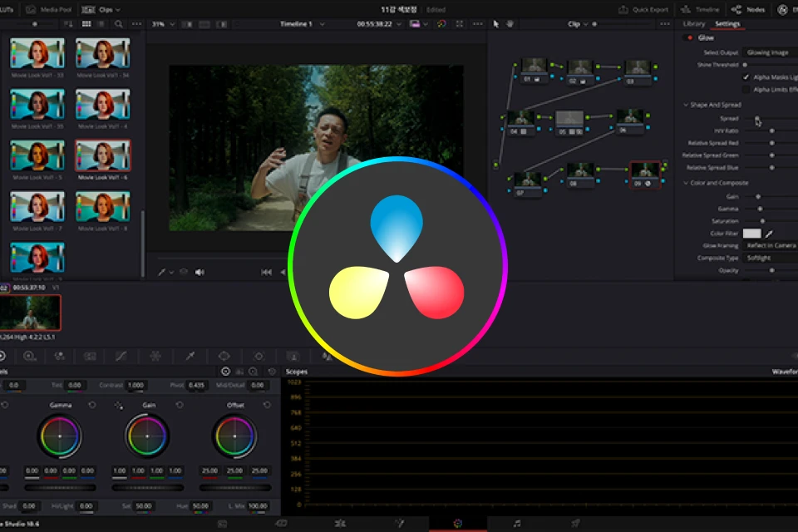Viewport: 798px width, 532px height.
Task: Click Quick Export button
Action: click(x=643, y=10)
